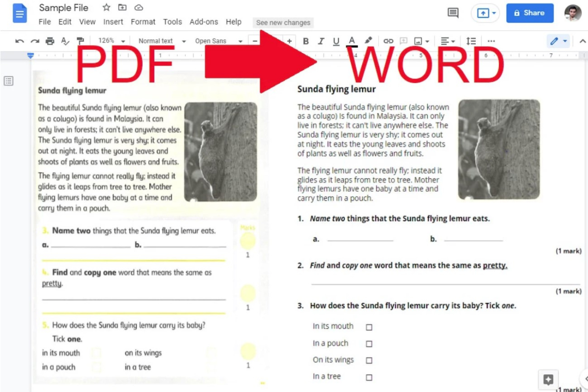Open the Normal text style dropdown
Screen dimensions: 588x392
(x=162, y=41)
